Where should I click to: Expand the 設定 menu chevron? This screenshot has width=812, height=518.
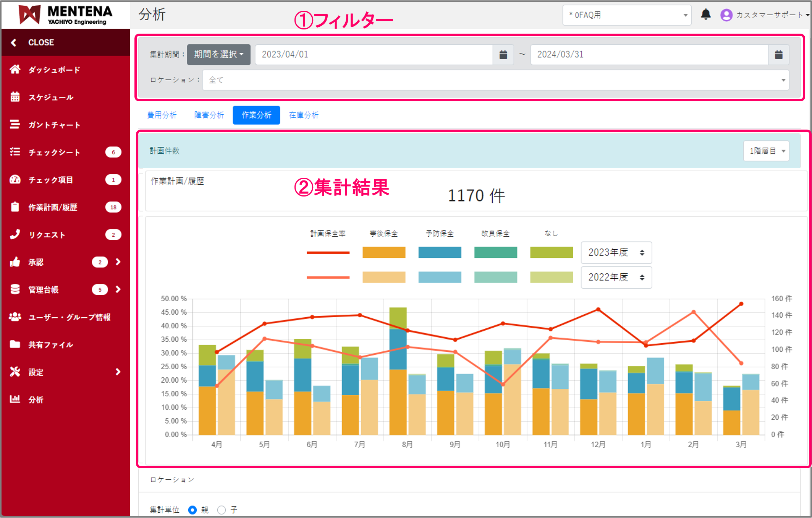point(118,372)
